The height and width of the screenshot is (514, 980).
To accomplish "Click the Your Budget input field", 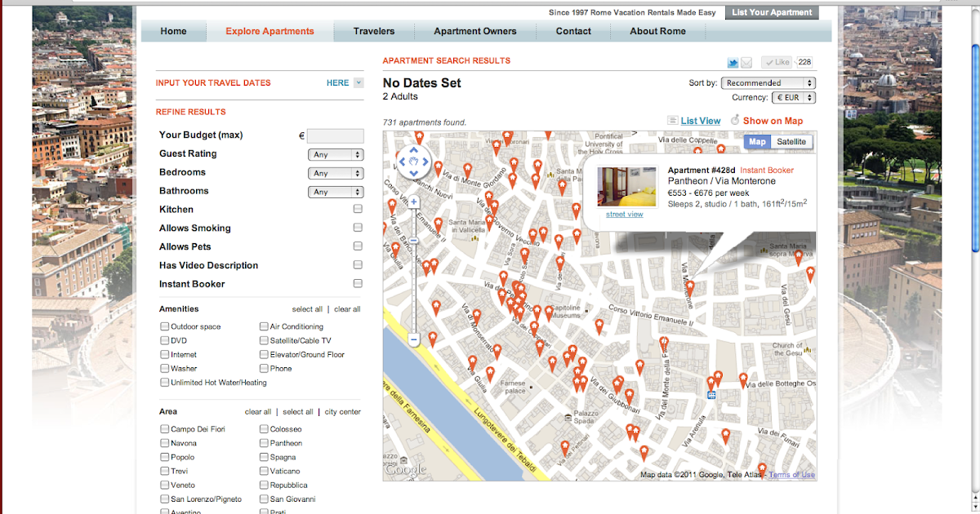I will (x=335, y=135).
